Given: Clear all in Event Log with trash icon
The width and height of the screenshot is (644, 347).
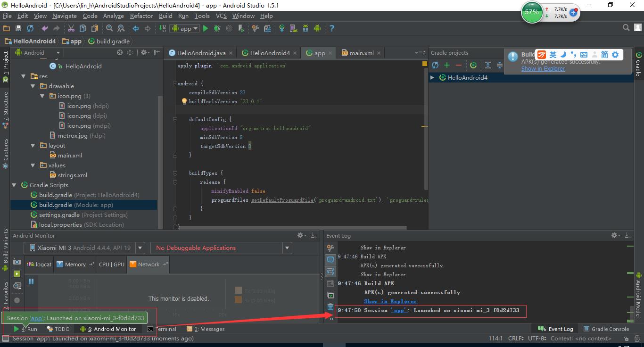Looking at the screenshot, I should pos(330,307).
